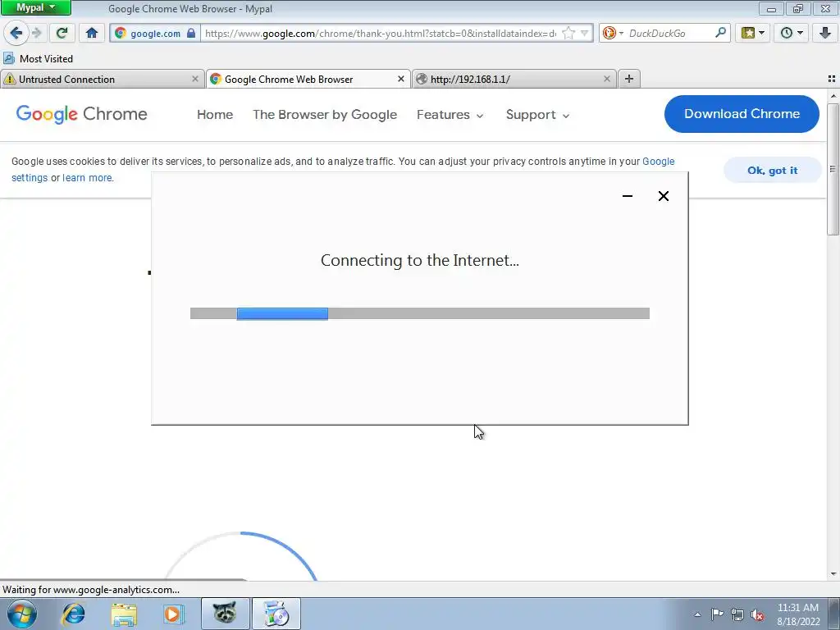This screenshot has width=840, height=630.
Task: Open Windows Explorer folder in taskbar
Action: (124, 614)
